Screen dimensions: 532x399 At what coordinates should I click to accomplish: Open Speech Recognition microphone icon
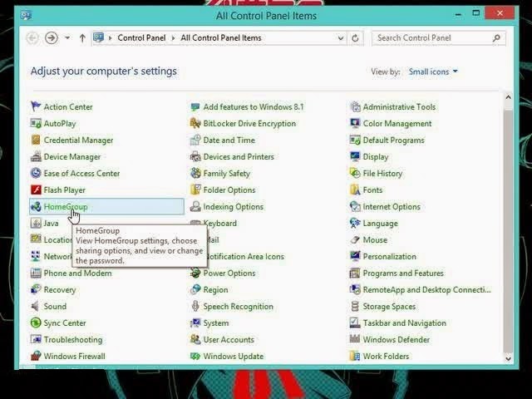tap(195, 306)
